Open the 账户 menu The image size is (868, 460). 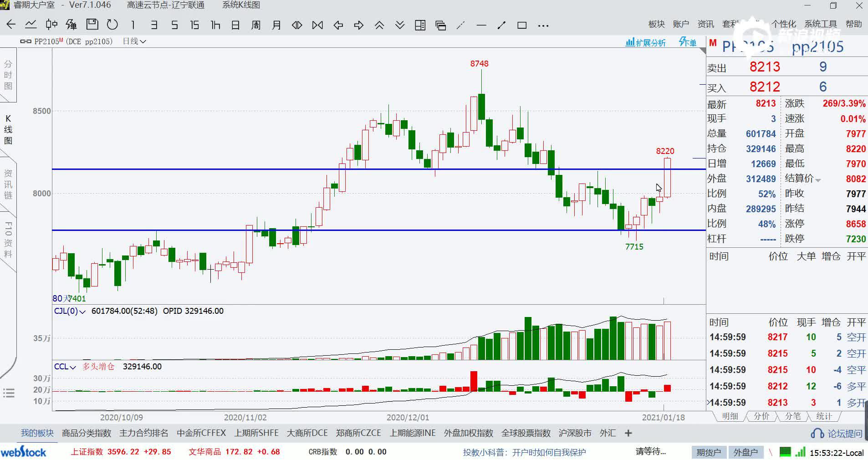pyautogui.click(x=681, y=24)
